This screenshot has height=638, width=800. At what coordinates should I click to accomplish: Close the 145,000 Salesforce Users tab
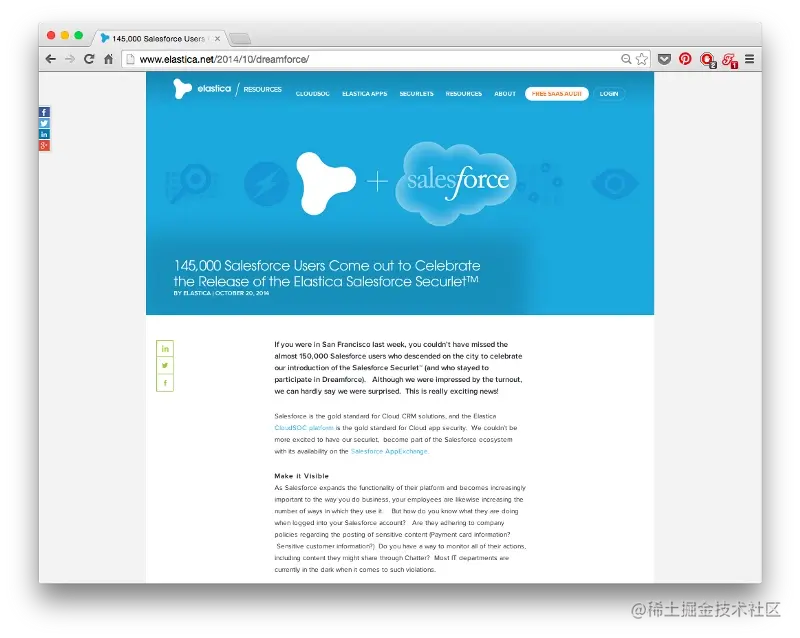tap(217, 38)
